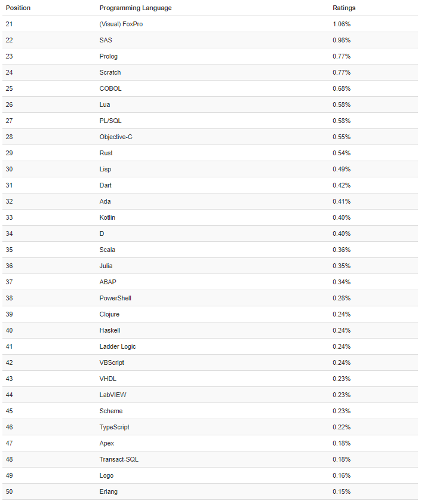The width and height of the screenshot is (421, 504).
Task: Select the (Visual) FoxPro row
Action: [120, 24]
